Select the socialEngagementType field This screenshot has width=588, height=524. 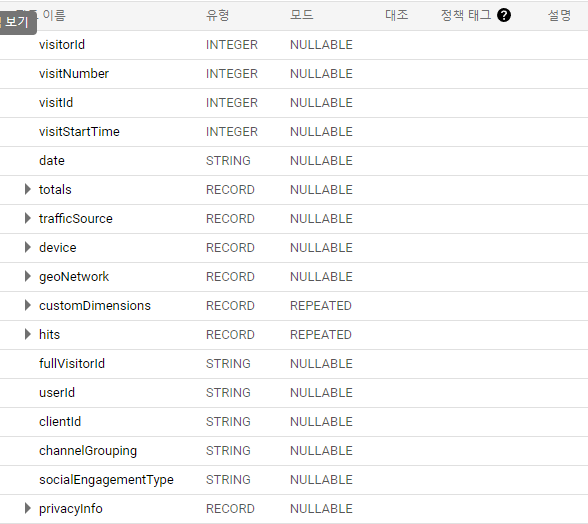(x=106, y=480)
